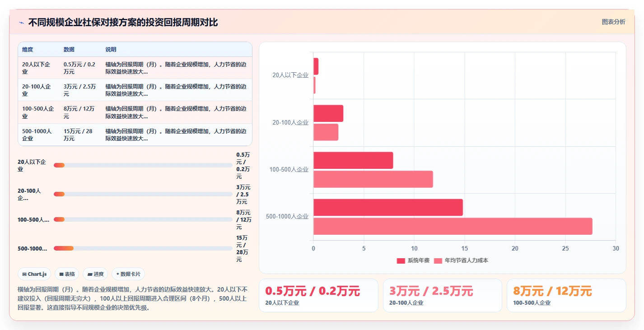Toggle the 年均节省人力成本 legend swatch
The image size is (644, 330).
(438, 260)
